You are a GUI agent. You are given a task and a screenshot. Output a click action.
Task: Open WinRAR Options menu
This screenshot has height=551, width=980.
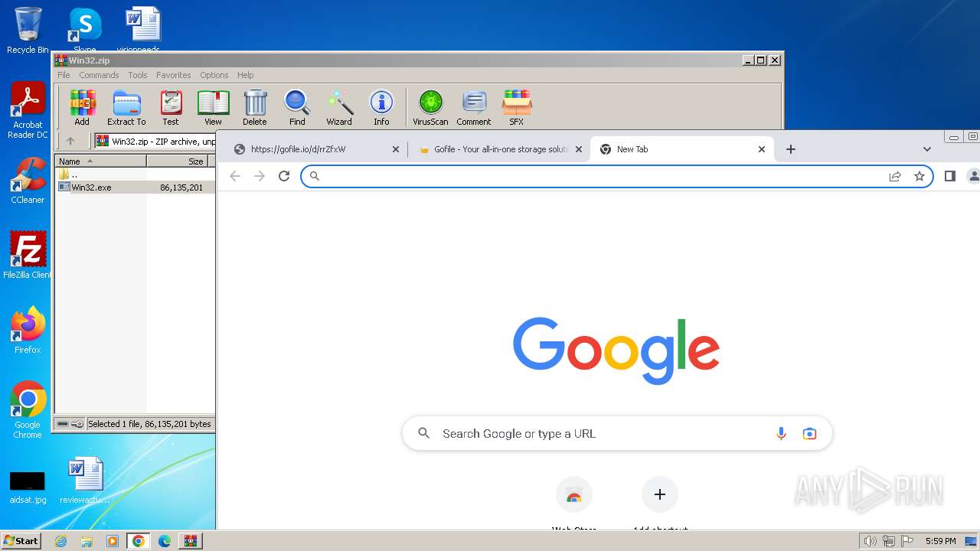click(x=214, y=75)
